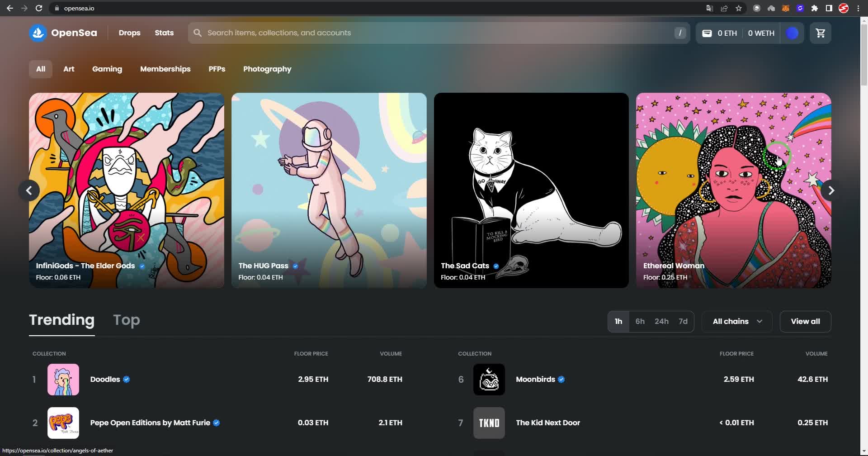
Task: Select the 6h time range
Action: coord(640,321)
